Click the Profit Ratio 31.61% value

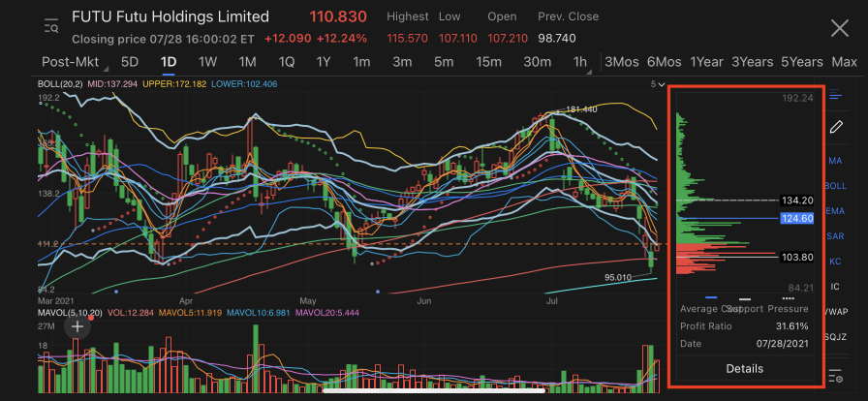click(791, 325)
